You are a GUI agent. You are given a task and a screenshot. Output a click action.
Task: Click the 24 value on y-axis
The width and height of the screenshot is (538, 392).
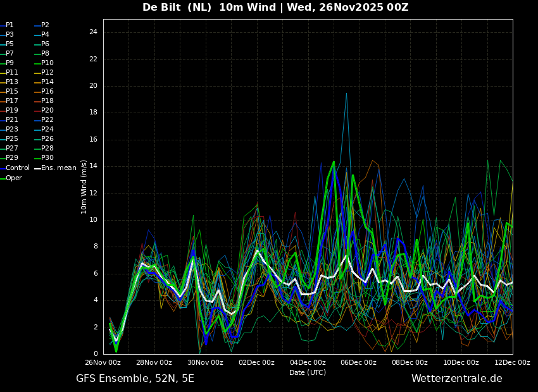pos(93,32)
